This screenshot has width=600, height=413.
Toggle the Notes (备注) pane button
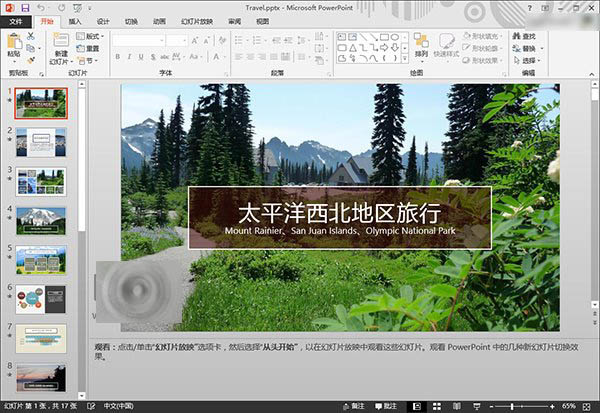pos(353,406)
